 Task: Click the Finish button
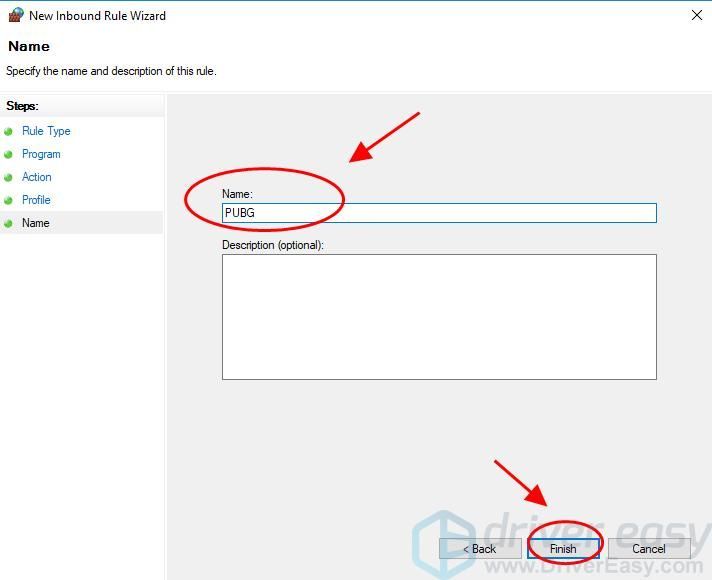tap(563, 549)
